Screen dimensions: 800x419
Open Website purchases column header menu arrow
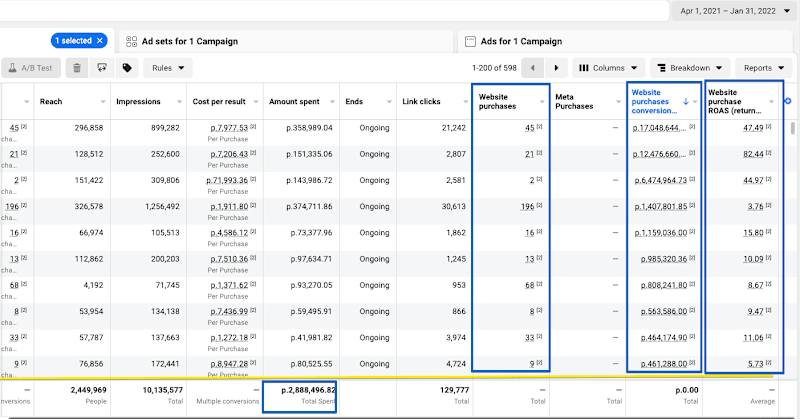point(542,102)
